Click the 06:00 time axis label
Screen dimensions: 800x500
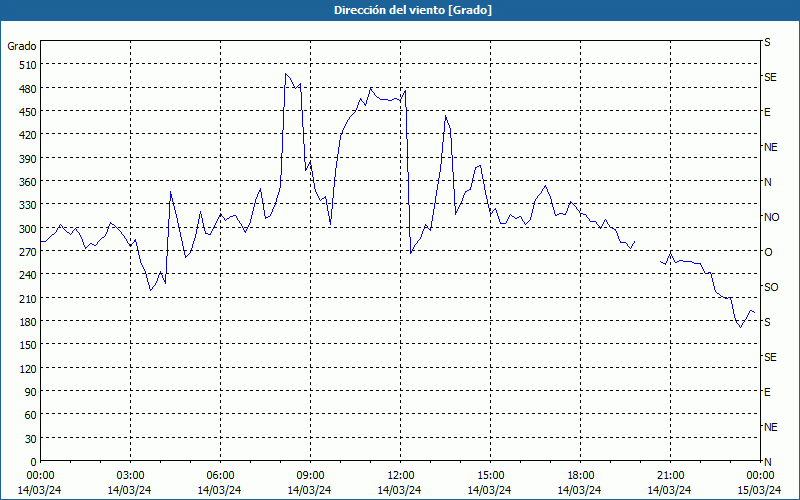click(220, 476)
